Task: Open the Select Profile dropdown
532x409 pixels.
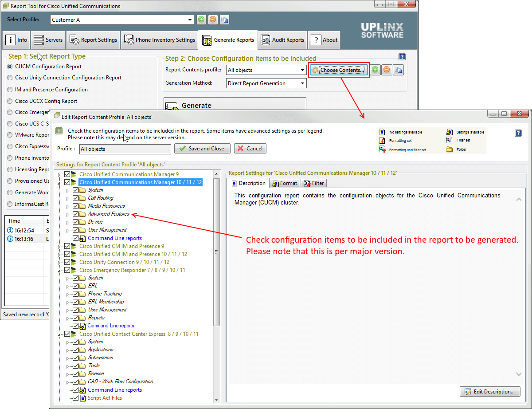Action: [x=191, y=20]
